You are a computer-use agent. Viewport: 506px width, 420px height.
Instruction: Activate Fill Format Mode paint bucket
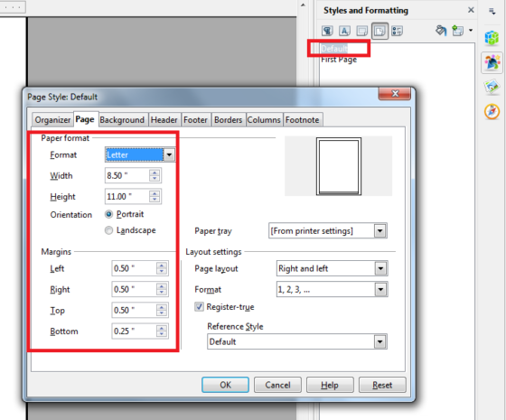(x=441, y=31)
